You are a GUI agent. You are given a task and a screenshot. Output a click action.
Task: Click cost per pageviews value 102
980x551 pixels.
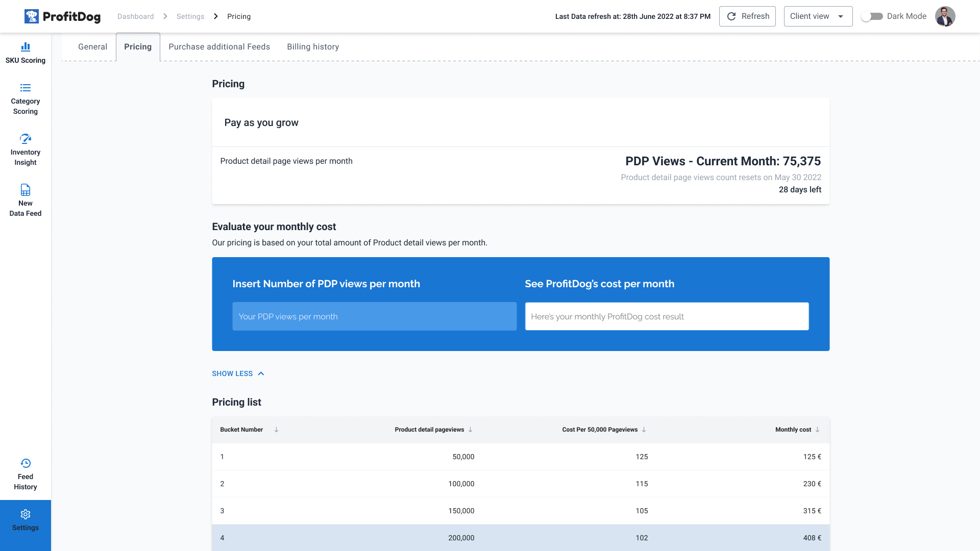pyautogui.click(x=642, y=538)
